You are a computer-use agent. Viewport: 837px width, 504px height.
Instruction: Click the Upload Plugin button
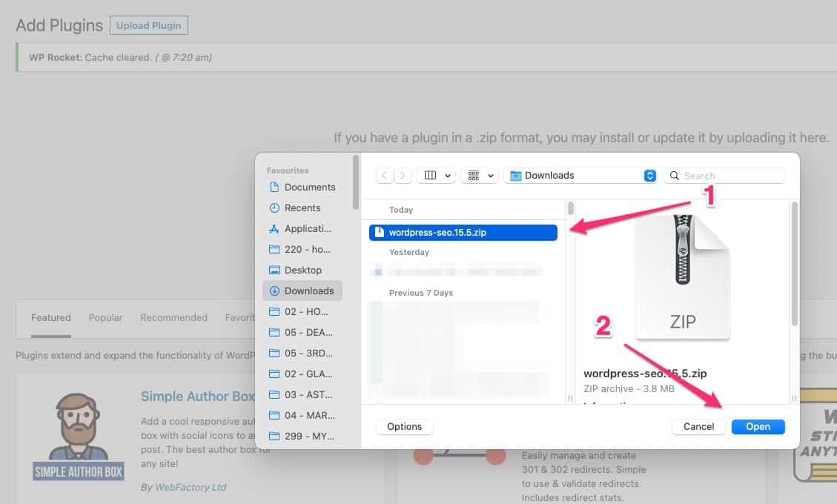coord(148,25)
